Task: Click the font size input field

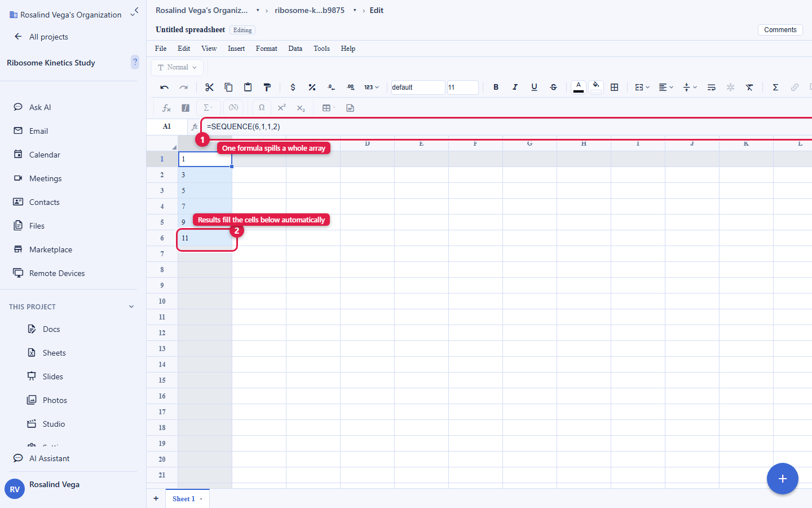Action: (x=462, y=87)
